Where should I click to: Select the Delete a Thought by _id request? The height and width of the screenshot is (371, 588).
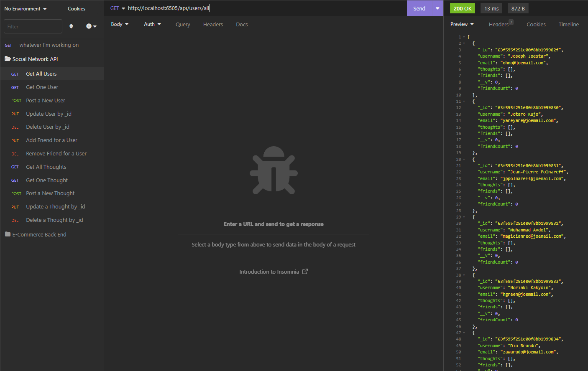pyautogui.click(x=52, y=220)
